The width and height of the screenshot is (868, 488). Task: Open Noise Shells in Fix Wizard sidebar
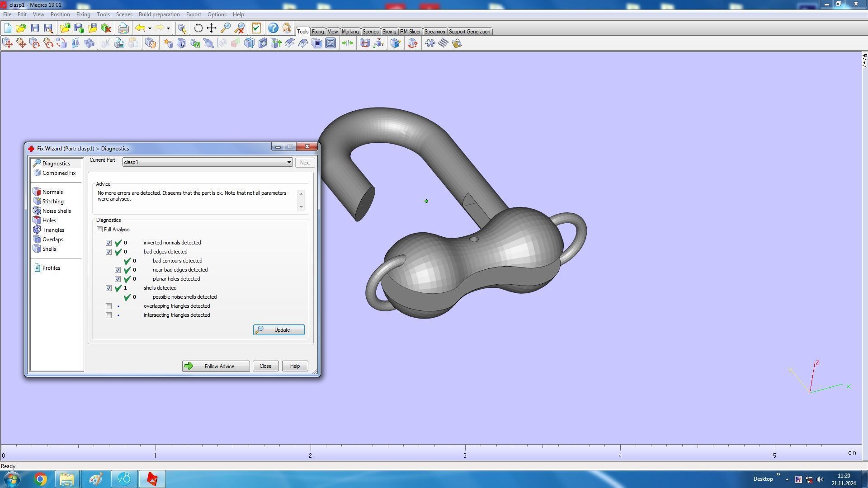click(57, 211)
